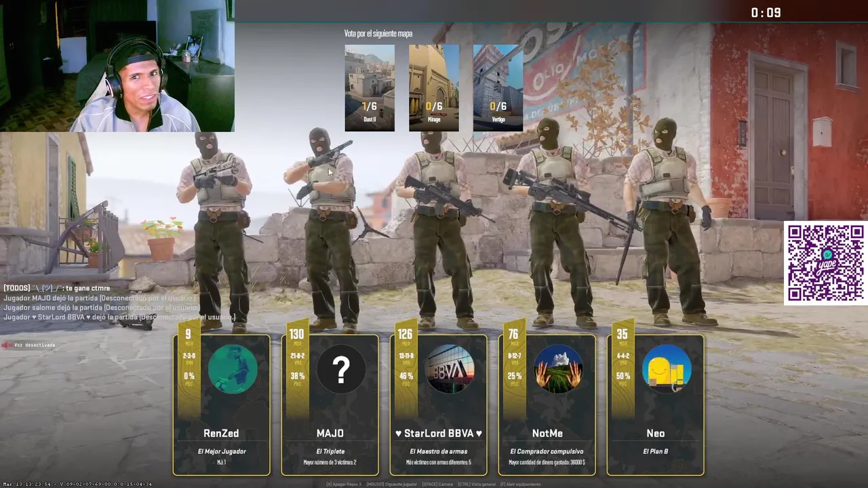Click 'Jugador MAJO dejó la partida' message
This screenshot has height=488, width=868.
point(100,298)
